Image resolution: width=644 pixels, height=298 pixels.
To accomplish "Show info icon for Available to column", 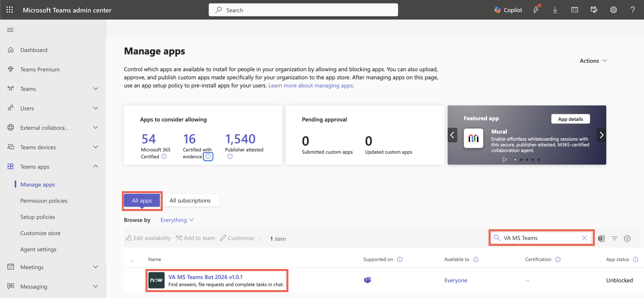I will click(x=476, y=259).
